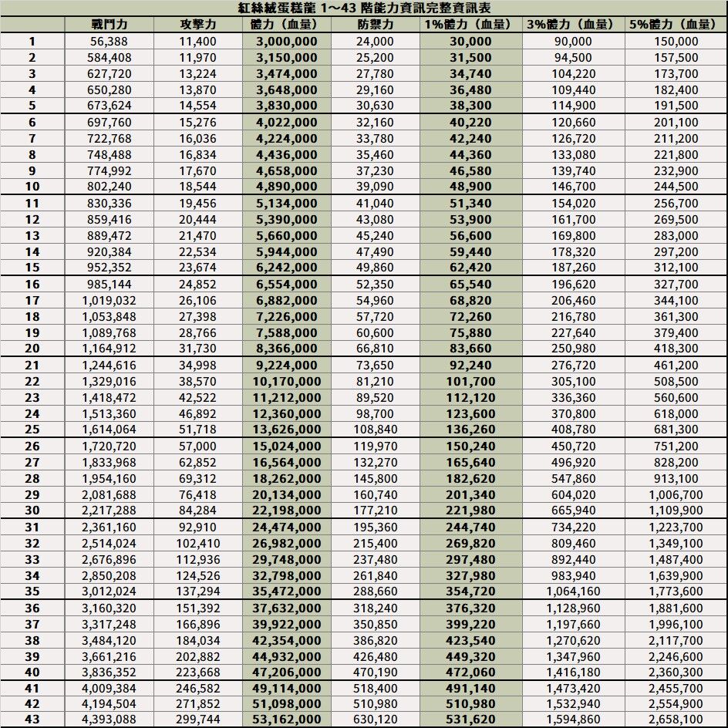Select cell value 53,162,000

[286, 720]
